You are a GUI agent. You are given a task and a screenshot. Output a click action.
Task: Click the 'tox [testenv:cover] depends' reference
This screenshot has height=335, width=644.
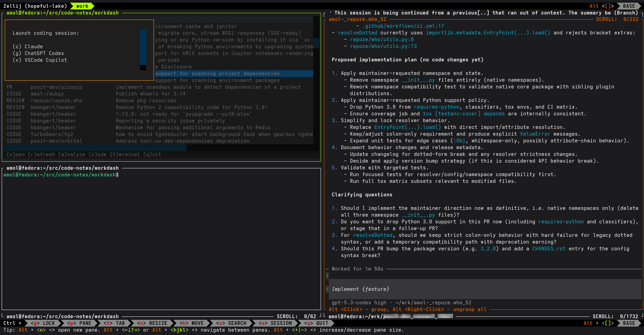[x=464, y=114]
